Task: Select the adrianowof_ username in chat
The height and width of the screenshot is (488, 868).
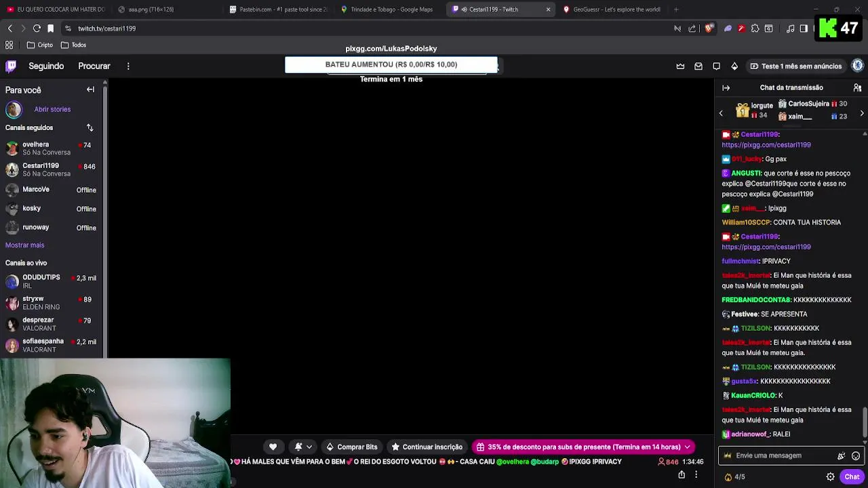Action: pyautogui.click(x=749, y=434)
